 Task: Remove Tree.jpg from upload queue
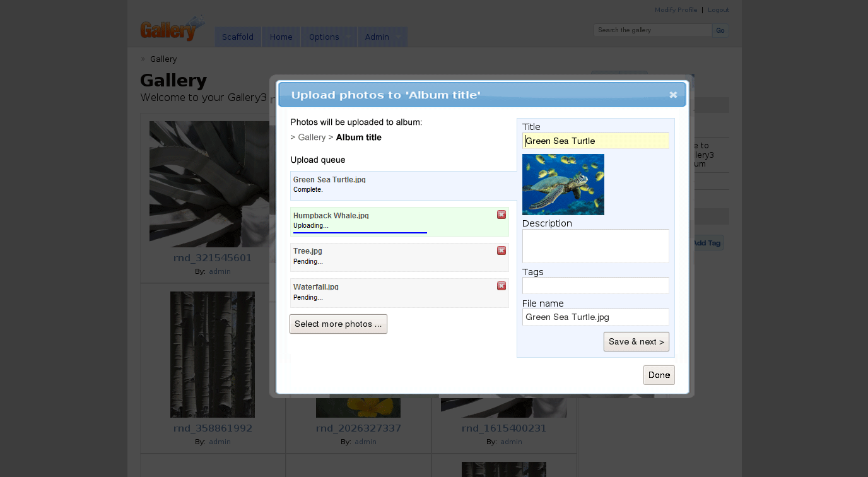[501, 250]
